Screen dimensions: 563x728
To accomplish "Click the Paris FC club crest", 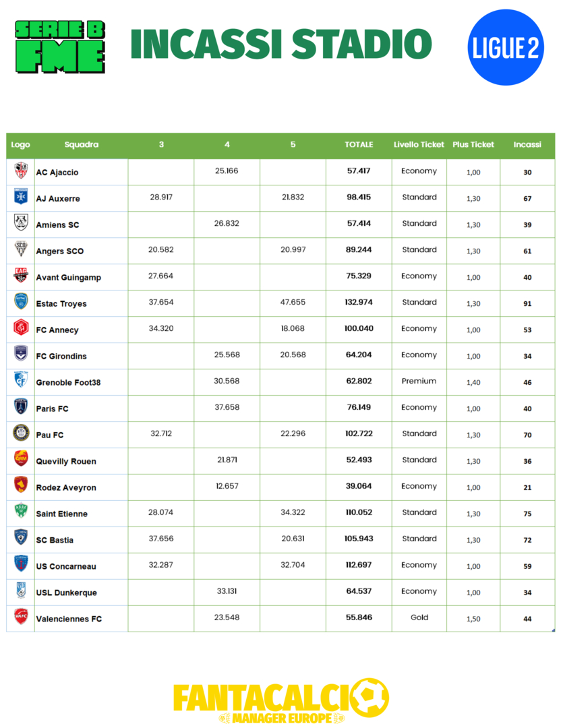I will [21, 408].
